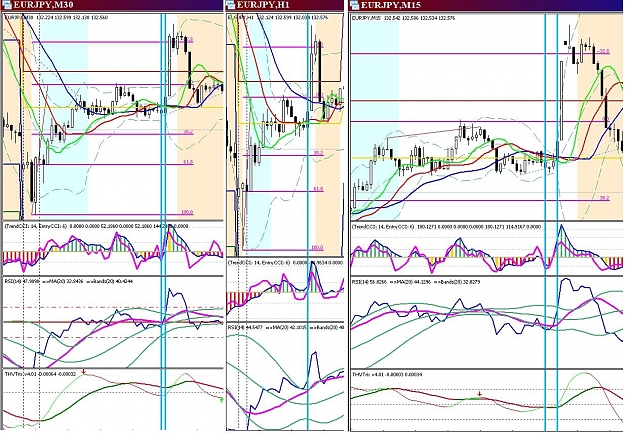Click the 61.8 Fibonacci label in H1 chart

(x=318, y=189)
